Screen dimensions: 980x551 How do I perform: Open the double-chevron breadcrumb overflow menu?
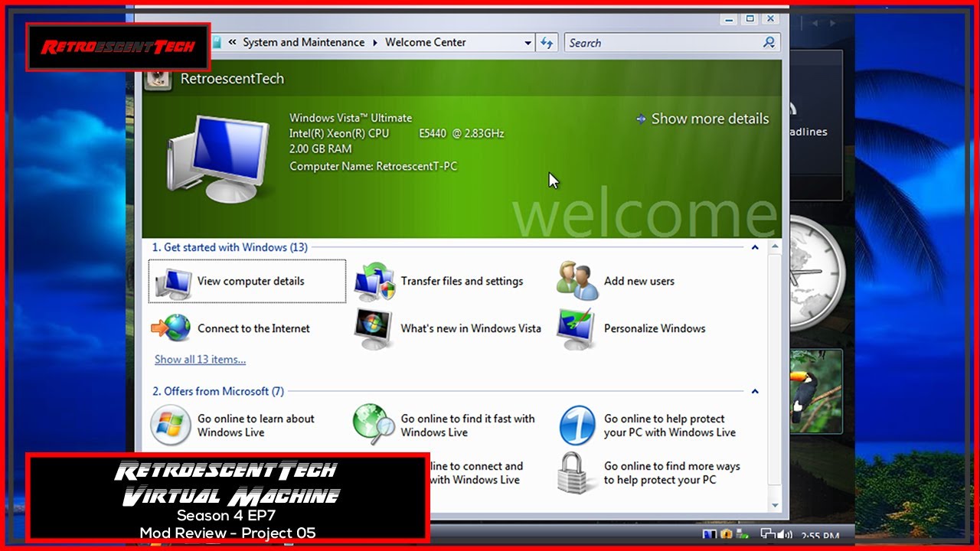pos(232,43)
